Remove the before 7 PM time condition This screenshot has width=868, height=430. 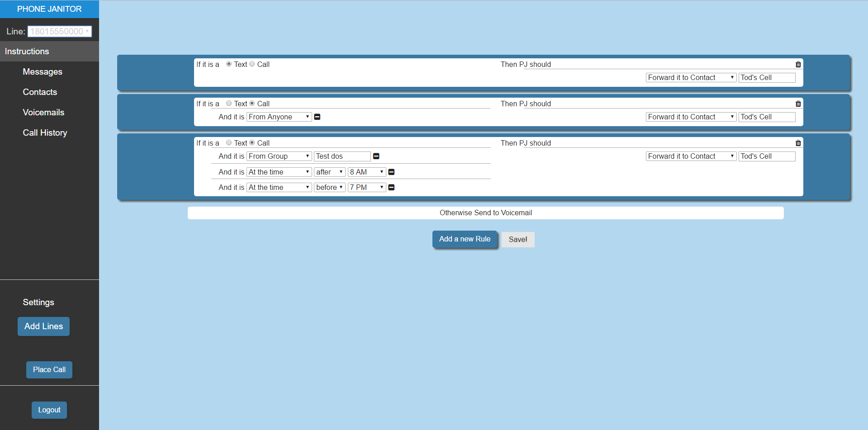click(x=392, y=188)
